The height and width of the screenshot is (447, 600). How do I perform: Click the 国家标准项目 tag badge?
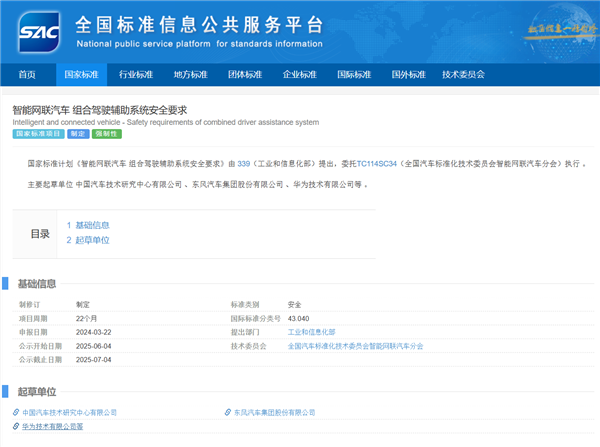tap(37, 133)
